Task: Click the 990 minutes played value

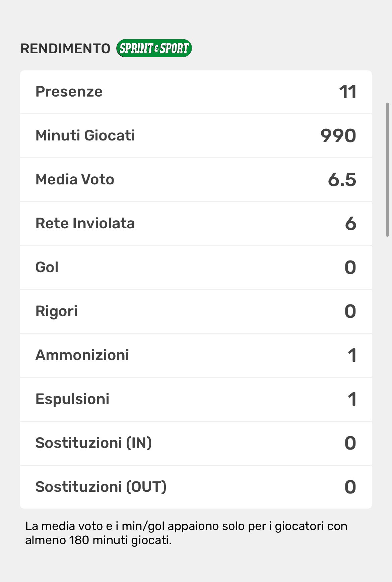Action: [338, 136]
